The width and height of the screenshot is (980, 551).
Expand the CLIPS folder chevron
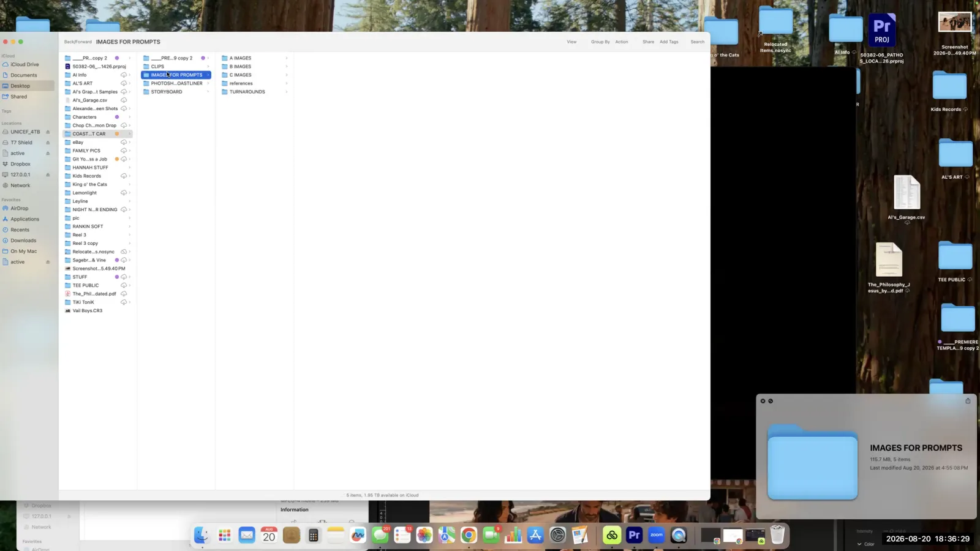(x=208, y=67)
